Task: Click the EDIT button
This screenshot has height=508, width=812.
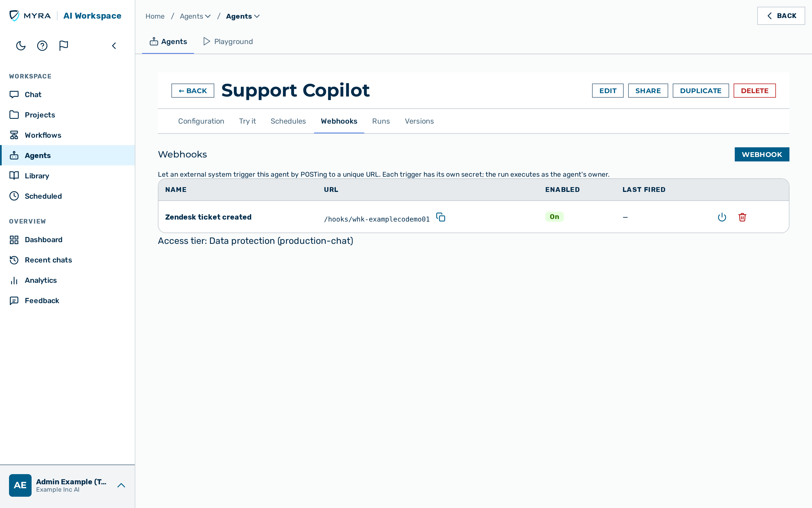Action: click(608, 91)
